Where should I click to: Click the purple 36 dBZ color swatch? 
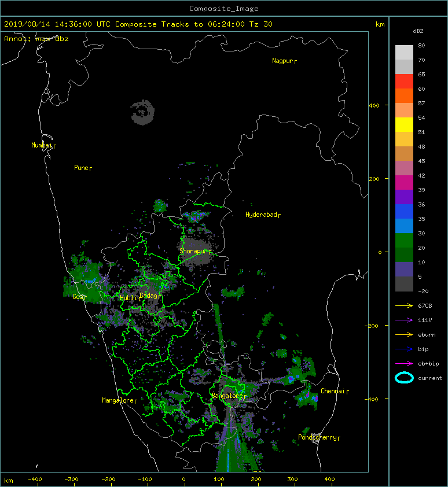point(404,197)
